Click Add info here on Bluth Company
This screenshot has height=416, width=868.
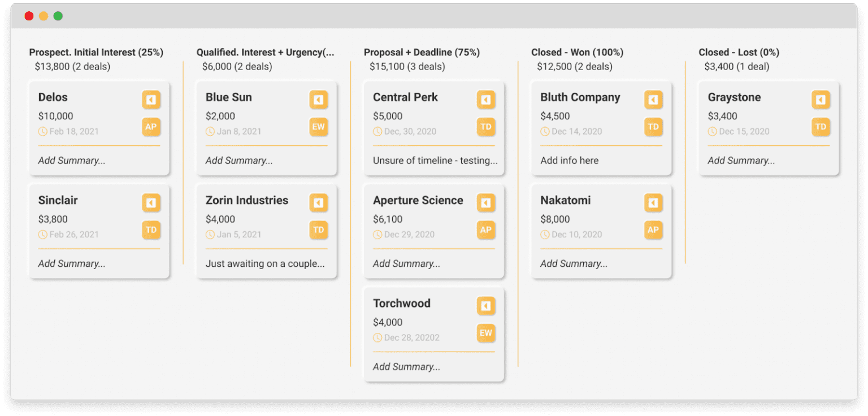click(x=569, y=160)
